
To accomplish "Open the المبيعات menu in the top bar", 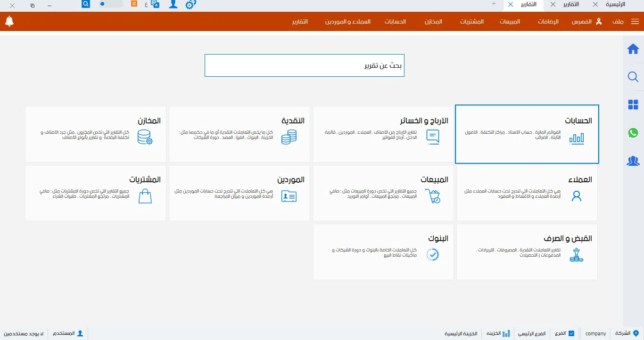I will pos(509,21).
